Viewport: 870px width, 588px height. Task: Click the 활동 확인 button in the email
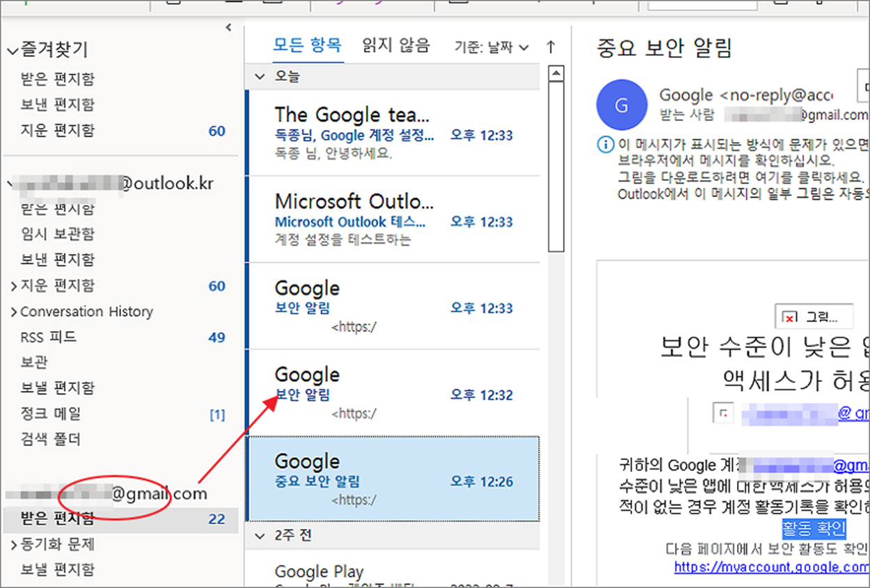point(814,527)
